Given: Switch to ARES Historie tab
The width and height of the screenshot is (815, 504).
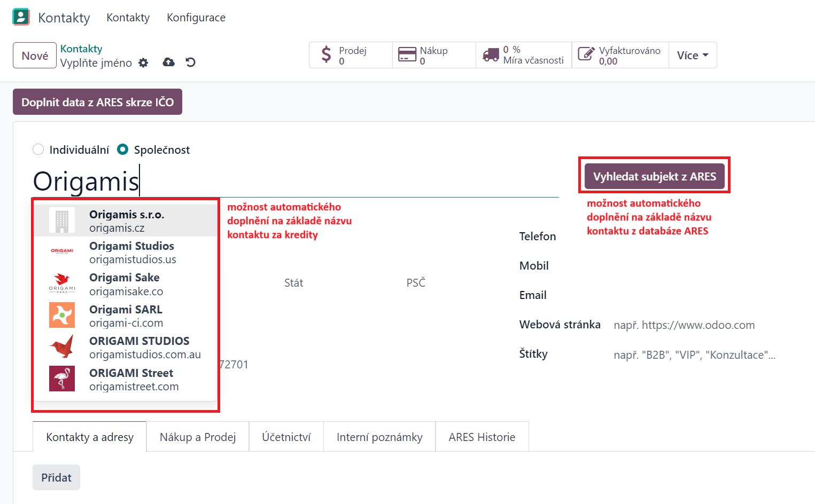Looking at the screenshot, I should tap(482, 437).
